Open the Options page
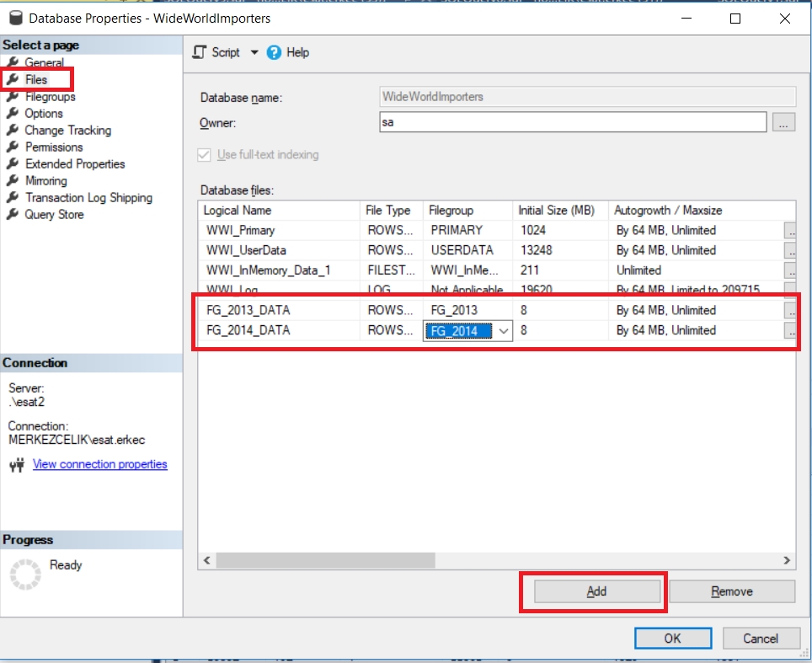 43,113
